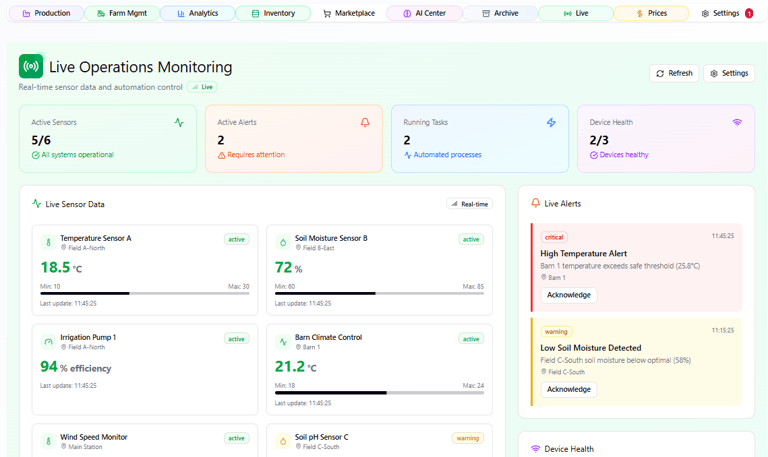Click the warning badge on Soil pH Sensor C
This screenshot has width=768, height=457.
pyautogui.click(x=468, y=438)
